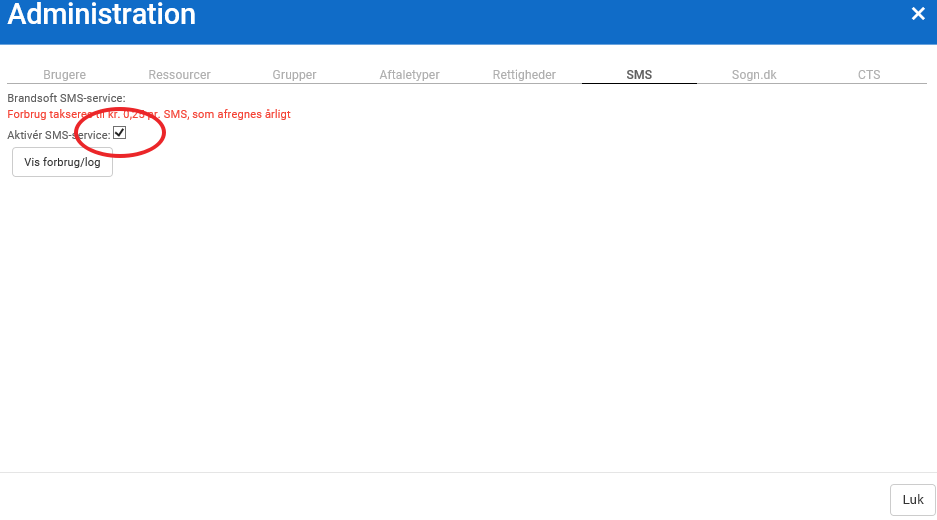This screenshot has width=937, height=520.
Task: Select the SMS tab
Action: click(639, 75)
